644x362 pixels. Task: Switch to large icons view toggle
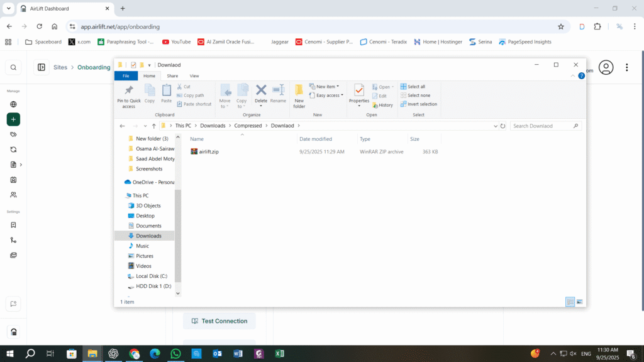[x=579, y=302]
